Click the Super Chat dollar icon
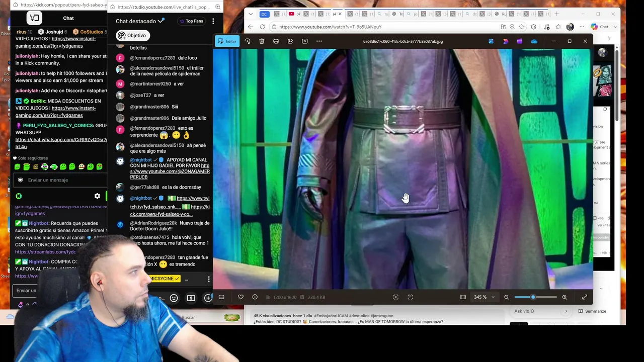The height and width of the screenshot is (362, 644). coord(191,298)
